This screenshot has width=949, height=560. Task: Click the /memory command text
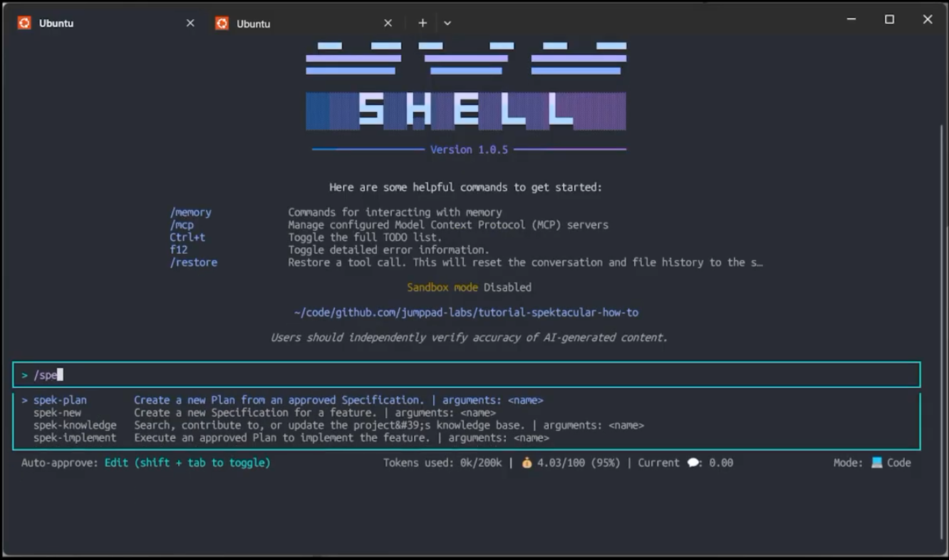click(x=190, y=212)
